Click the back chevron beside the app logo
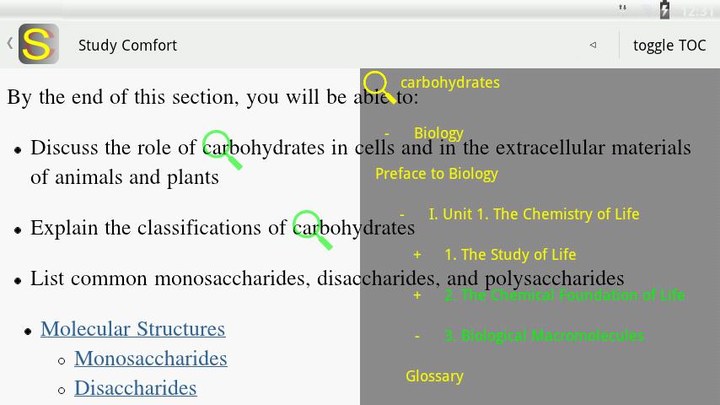The height and width of the screenshot is (405, 720). pyautogui.click(x=9, y=44)
